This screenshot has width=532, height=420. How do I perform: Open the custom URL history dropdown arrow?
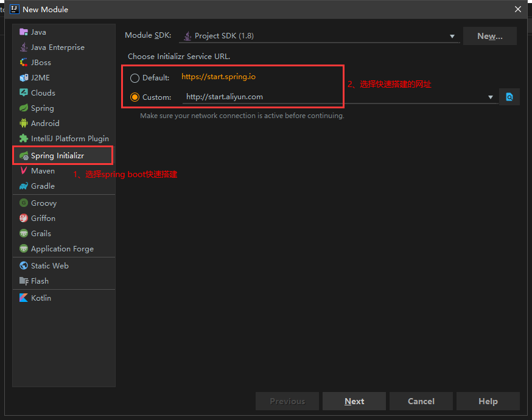[490, 97]
